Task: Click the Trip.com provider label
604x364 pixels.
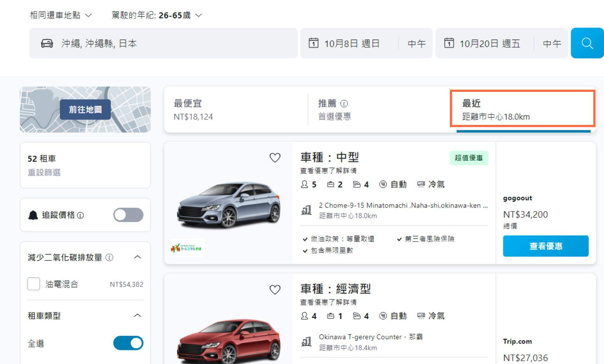Action: tap(517, 341)
